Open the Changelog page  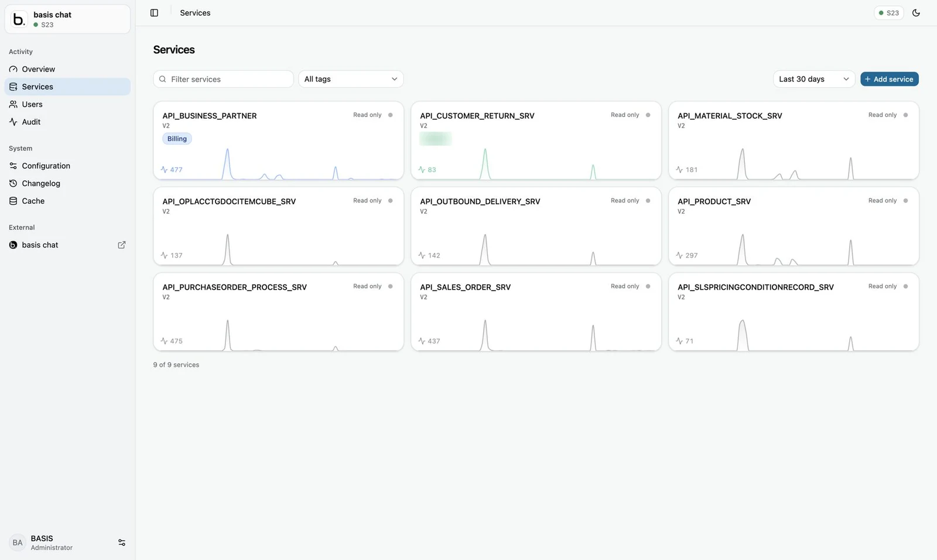tap(67, 183)
